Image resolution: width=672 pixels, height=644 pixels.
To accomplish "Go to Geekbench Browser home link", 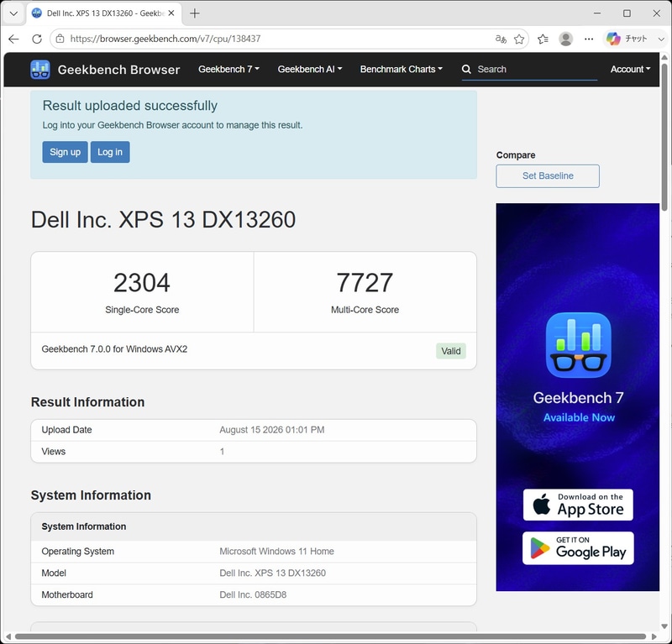I will click(x=118, y=70).
